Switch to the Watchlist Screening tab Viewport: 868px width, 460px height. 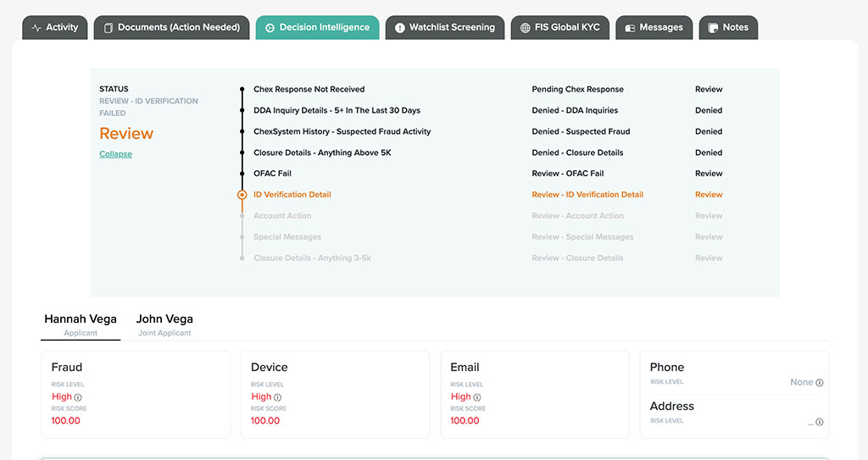pyautogui.click(x=444, y=27)
